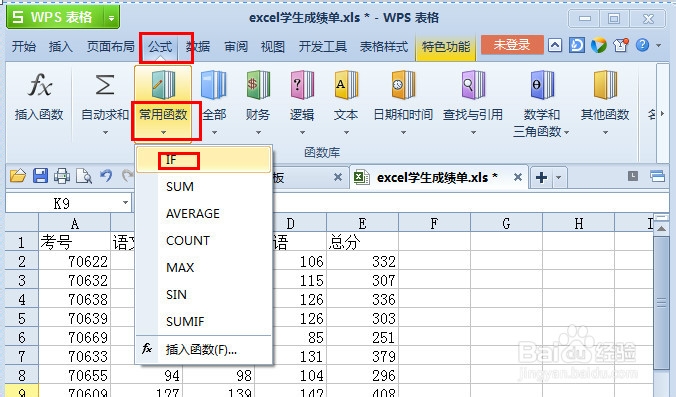
Task: Expand the 逻辑 dropdown arrow
Action: pyautogui.click(x=302, y=133)
